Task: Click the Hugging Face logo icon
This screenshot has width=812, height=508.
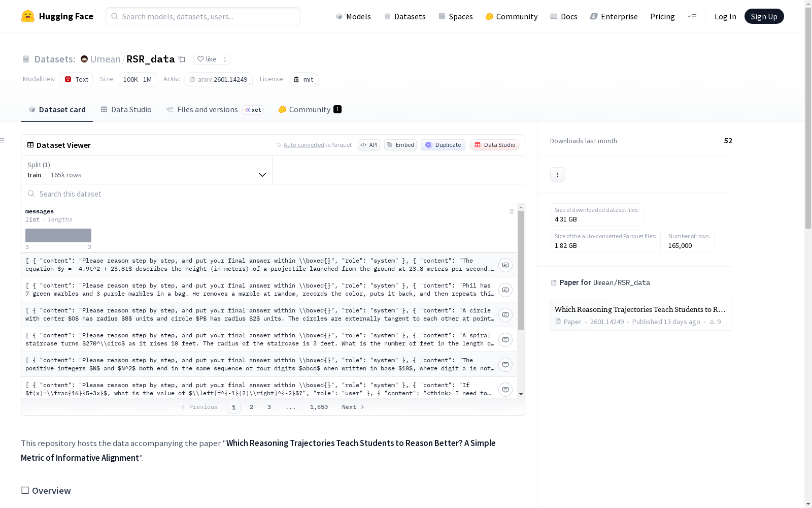Action: coord(28,16)
